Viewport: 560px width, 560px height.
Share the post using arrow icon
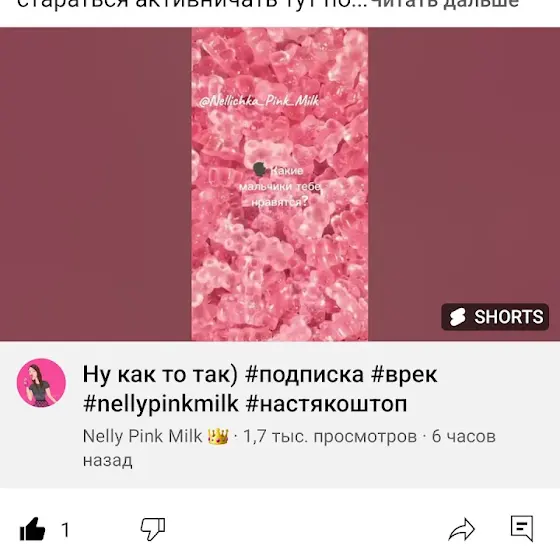[461, 529]
